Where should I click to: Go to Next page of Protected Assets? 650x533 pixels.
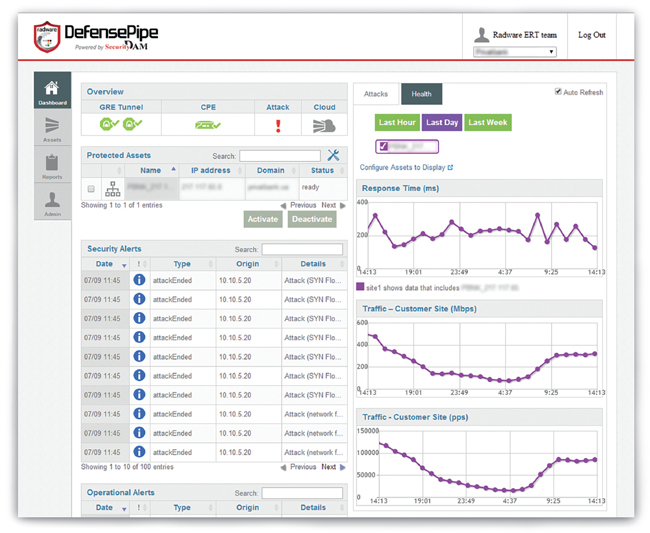click(333, 205)
